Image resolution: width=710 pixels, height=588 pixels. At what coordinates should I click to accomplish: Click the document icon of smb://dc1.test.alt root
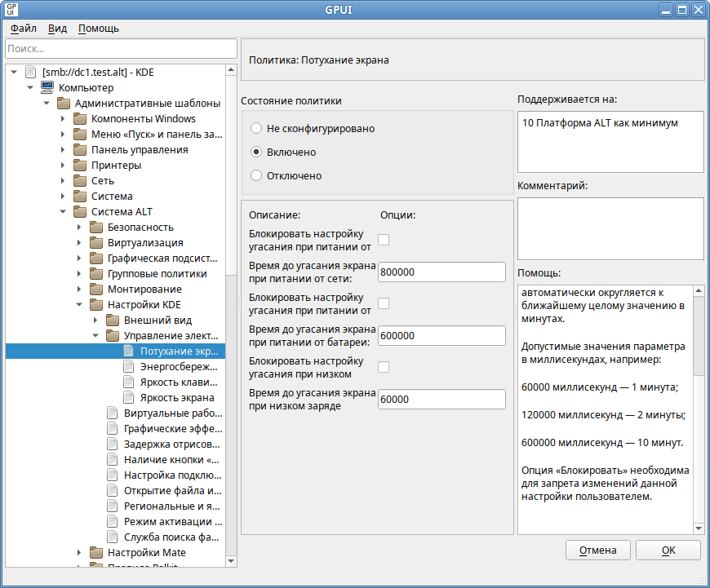point(31,72)
